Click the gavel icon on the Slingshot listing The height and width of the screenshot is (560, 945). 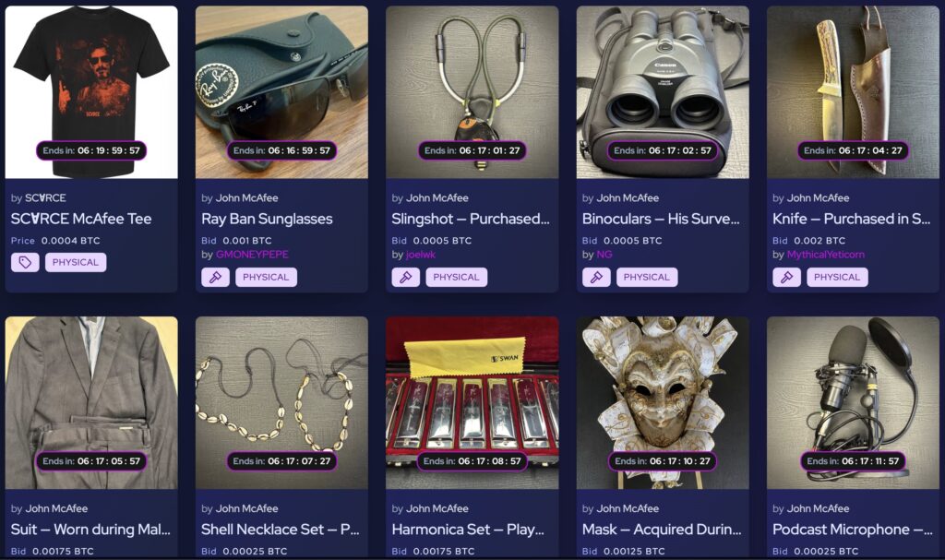[406, 278]
